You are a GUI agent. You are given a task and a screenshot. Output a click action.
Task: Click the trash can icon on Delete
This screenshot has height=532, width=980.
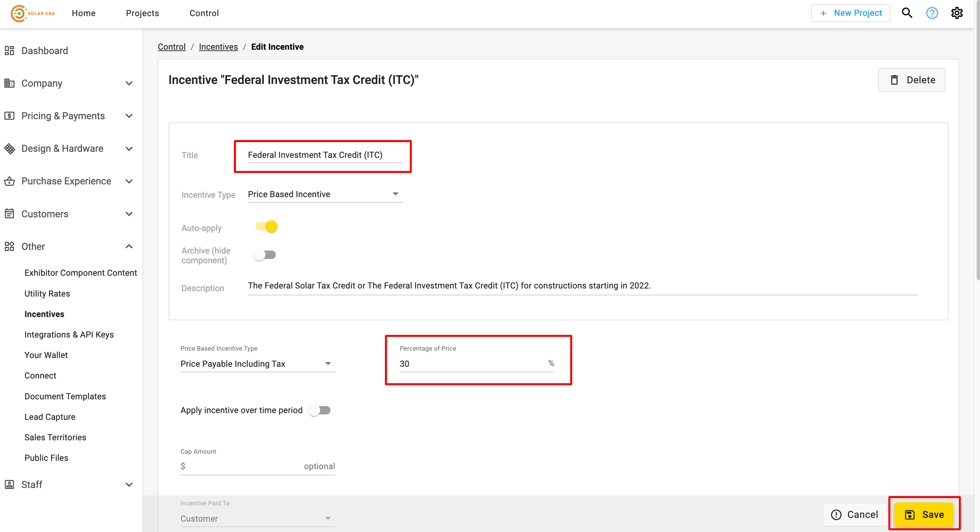[894, 80]
